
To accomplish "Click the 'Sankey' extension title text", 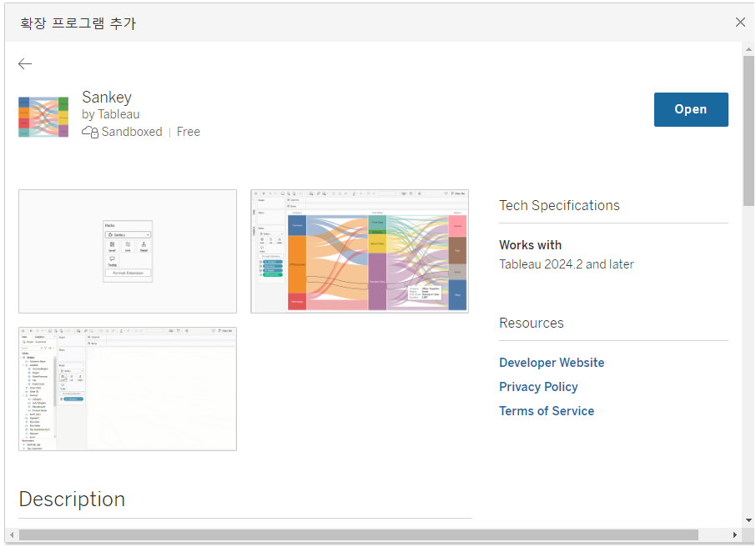I will click(x=107, y=97).
